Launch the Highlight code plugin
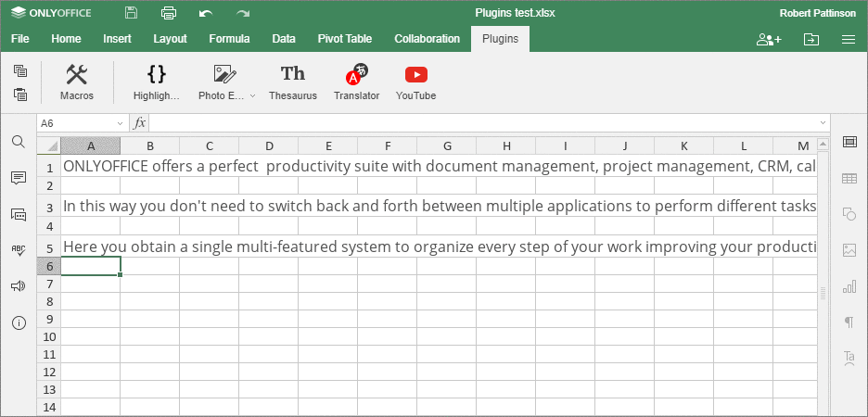Image resolution: width=868 pixels, height=417 pixels. (x=156, y=82)
